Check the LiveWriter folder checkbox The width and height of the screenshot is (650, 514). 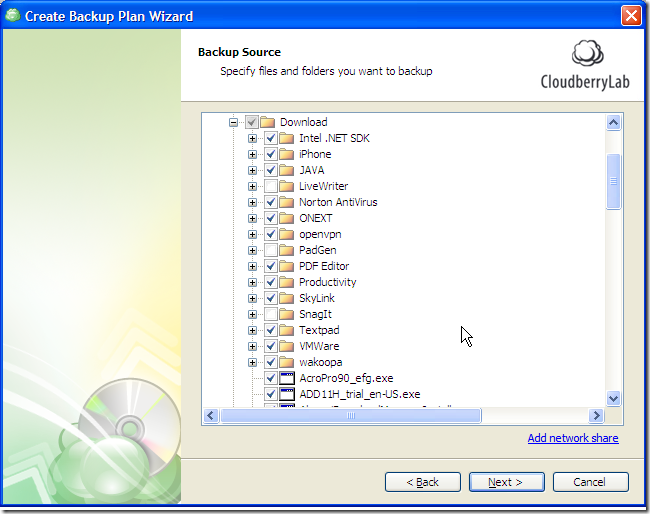click(271, 186)
